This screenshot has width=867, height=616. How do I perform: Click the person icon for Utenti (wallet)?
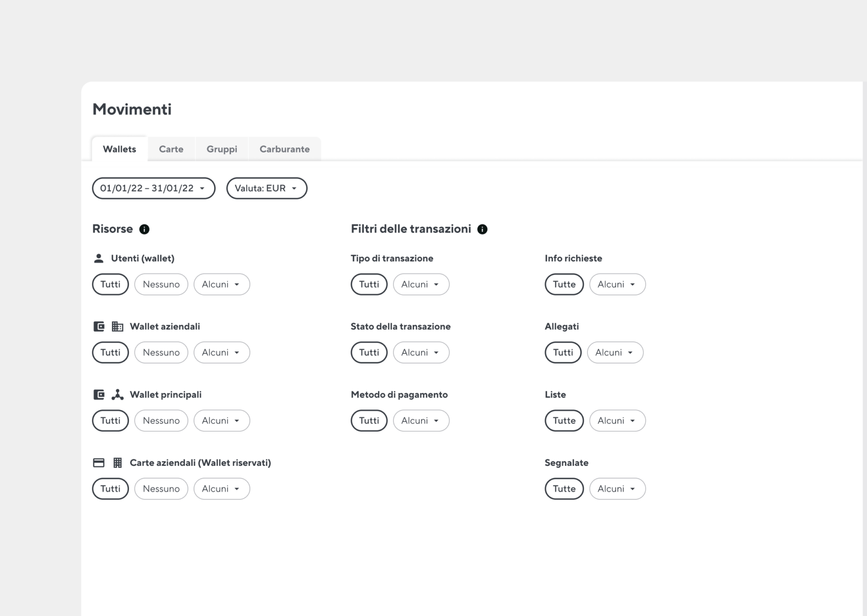click(x=99, y=258)
